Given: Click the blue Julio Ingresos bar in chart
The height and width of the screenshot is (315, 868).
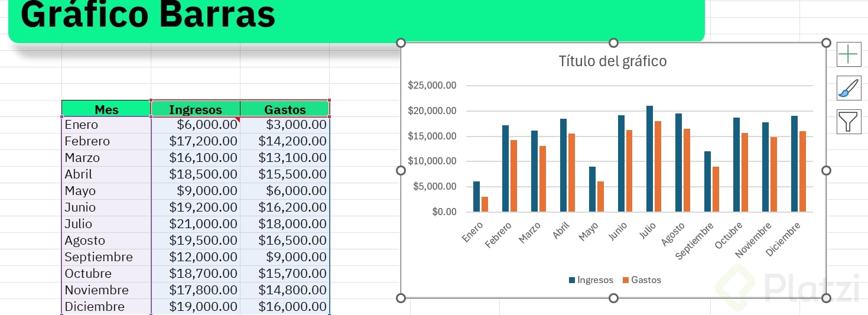Looking at the screenshot, I should tap(650, 159).
